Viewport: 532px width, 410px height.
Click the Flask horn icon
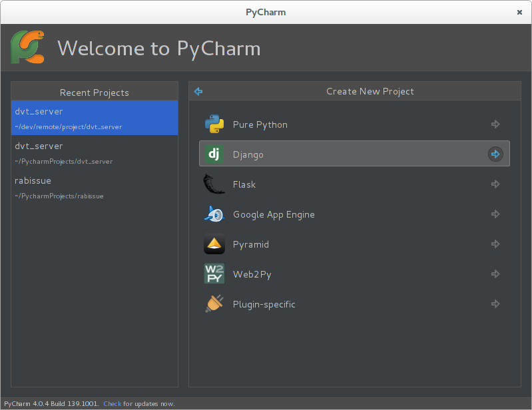[214, 184]
